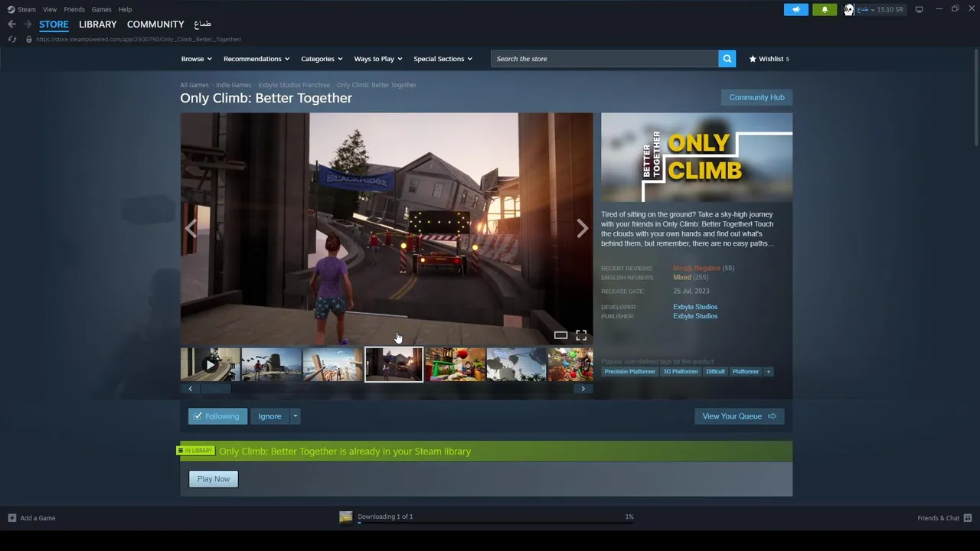Select the second screenshot thumbnail

pos(332,365)
